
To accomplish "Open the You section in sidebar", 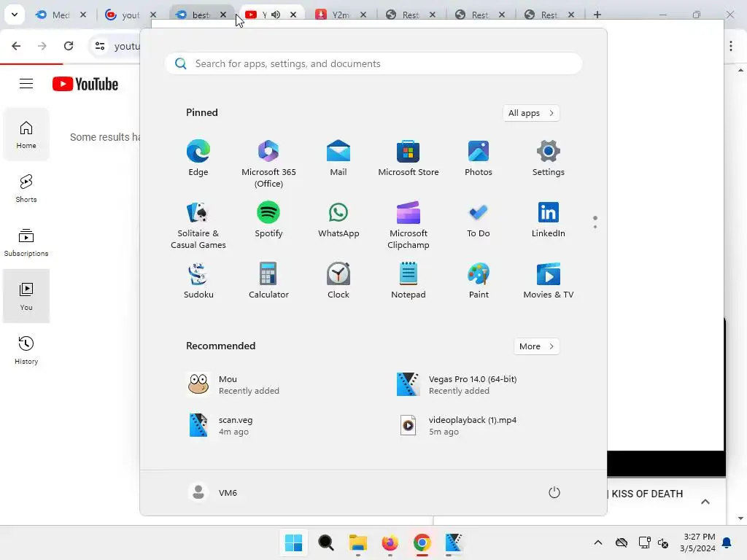I will tap(26, 296).
